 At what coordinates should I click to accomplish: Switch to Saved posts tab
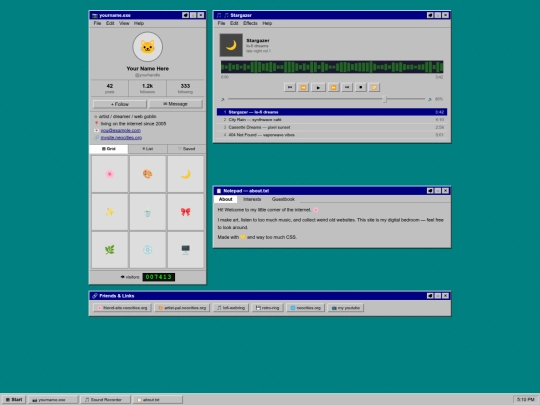187,149
